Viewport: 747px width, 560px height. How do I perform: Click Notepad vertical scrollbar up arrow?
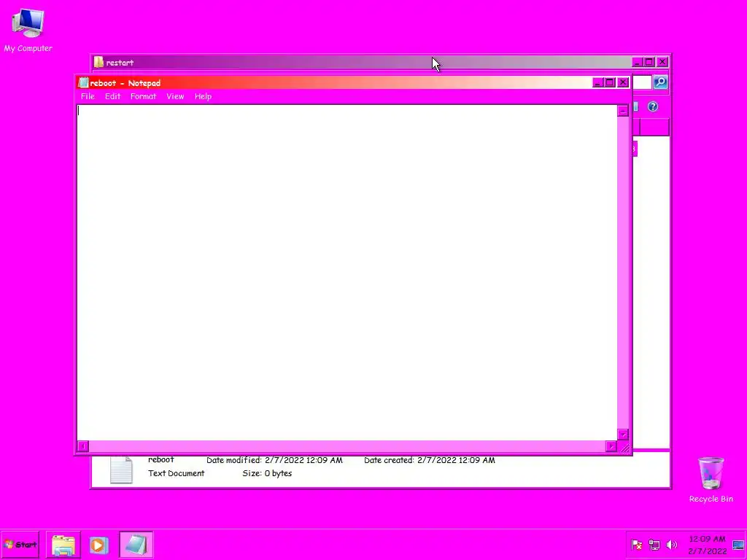(623, 111)
